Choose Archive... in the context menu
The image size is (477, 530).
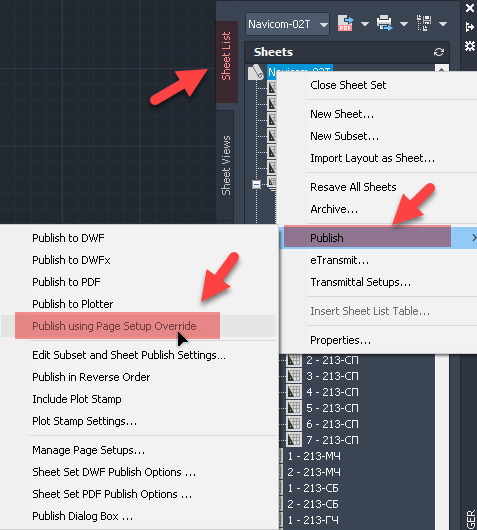coord(334,209)
